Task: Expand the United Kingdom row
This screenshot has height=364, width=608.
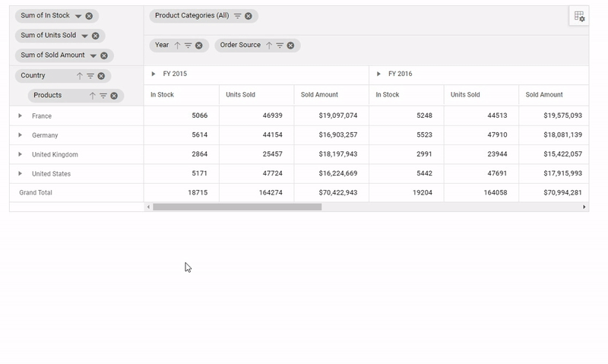Action: pos(21,154)
